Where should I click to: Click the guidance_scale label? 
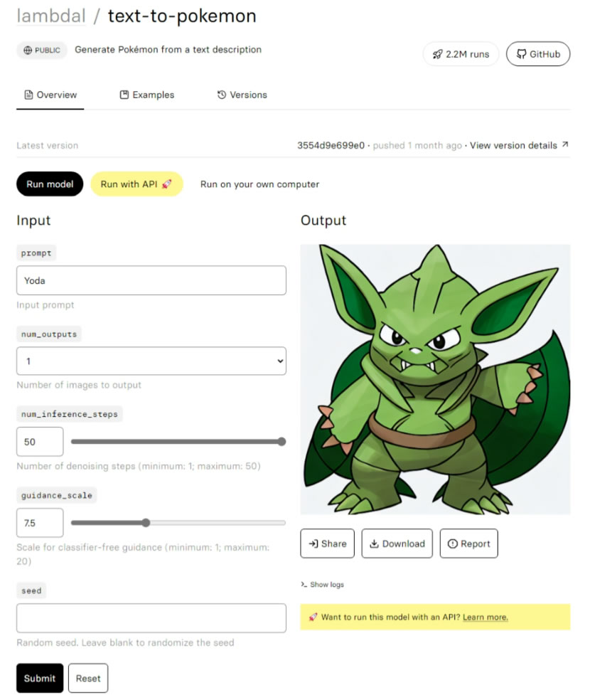point(57,495)
